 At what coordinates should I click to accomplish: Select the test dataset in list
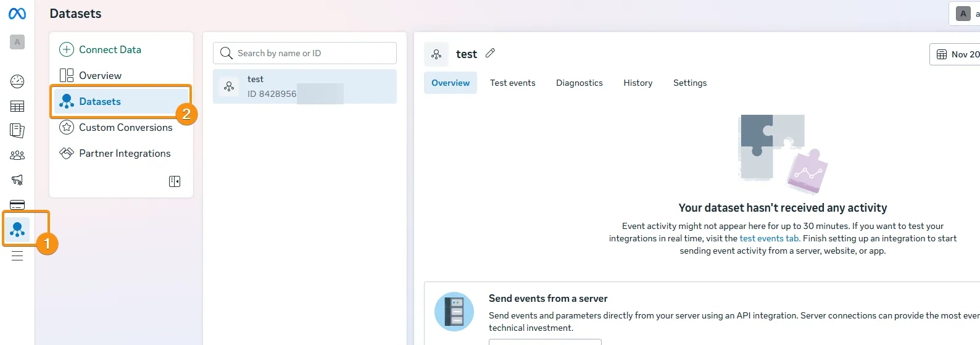point(305,86)
